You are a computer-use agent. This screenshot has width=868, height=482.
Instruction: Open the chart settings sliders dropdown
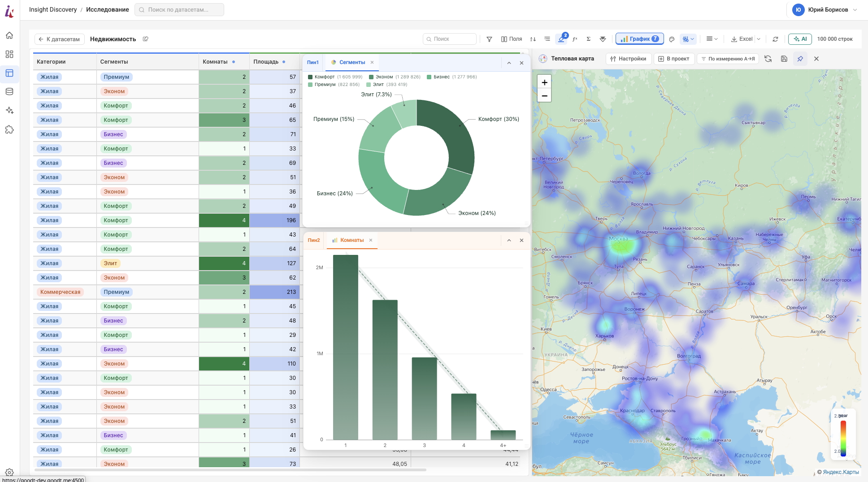pos(688,39)
